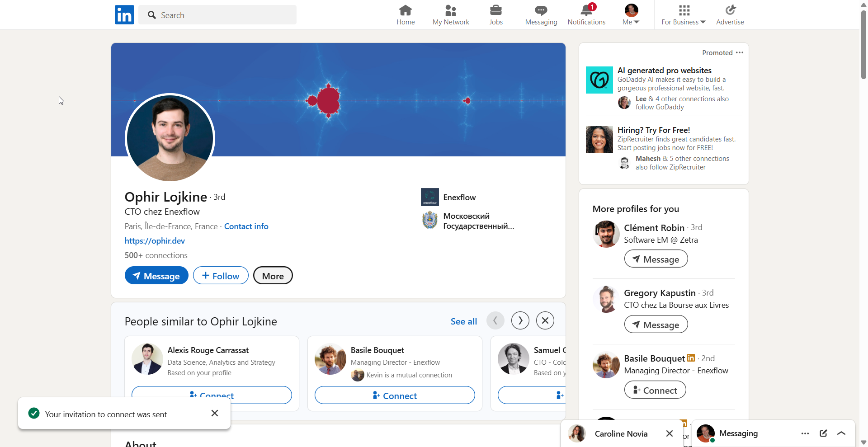Open Clément Robin's profile
868x447 pixels.
[654, 228]
